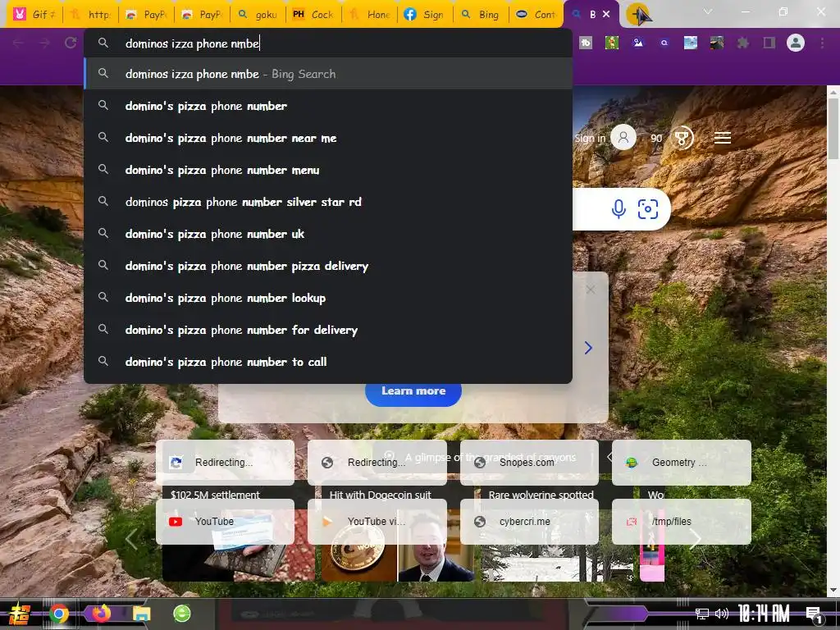The width and height of the screenshot is (840, 630).
Task: Switch to the Hone tab
Action: point(369,15)
